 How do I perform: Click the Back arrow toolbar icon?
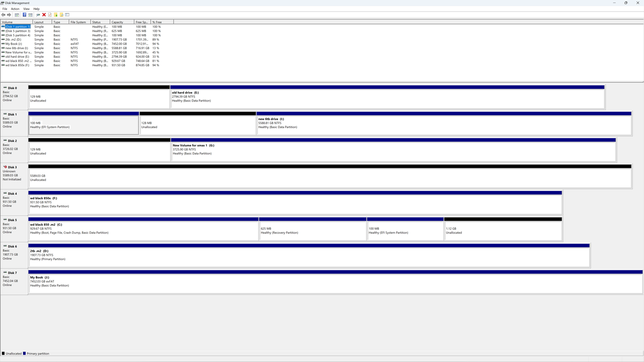pos(3,15)
